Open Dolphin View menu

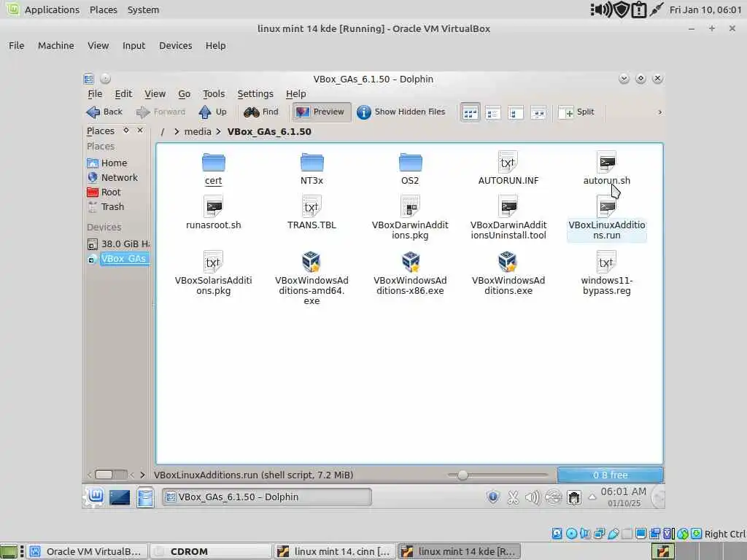click(x=155, y=94)
